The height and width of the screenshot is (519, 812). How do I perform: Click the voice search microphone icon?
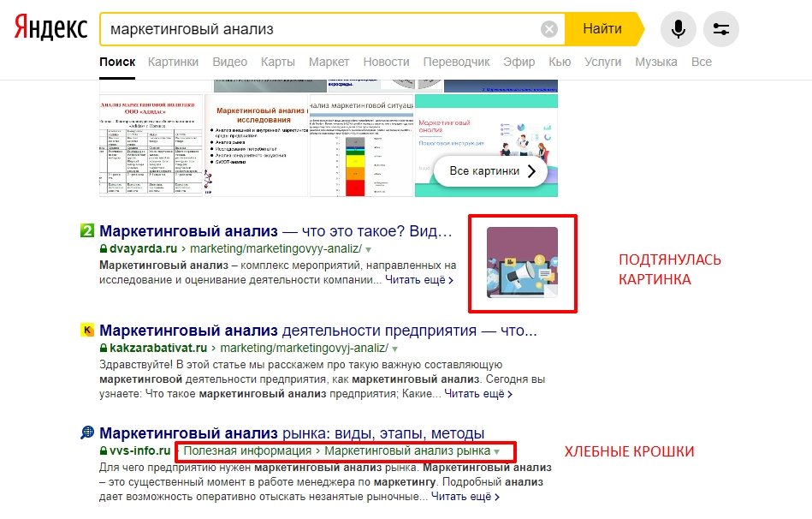679,28
